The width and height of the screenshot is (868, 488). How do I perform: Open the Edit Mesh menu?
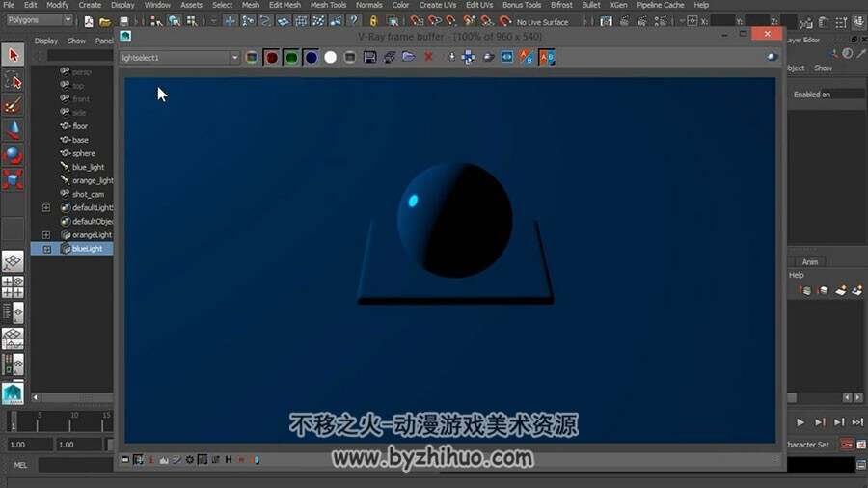click(285, 5)
